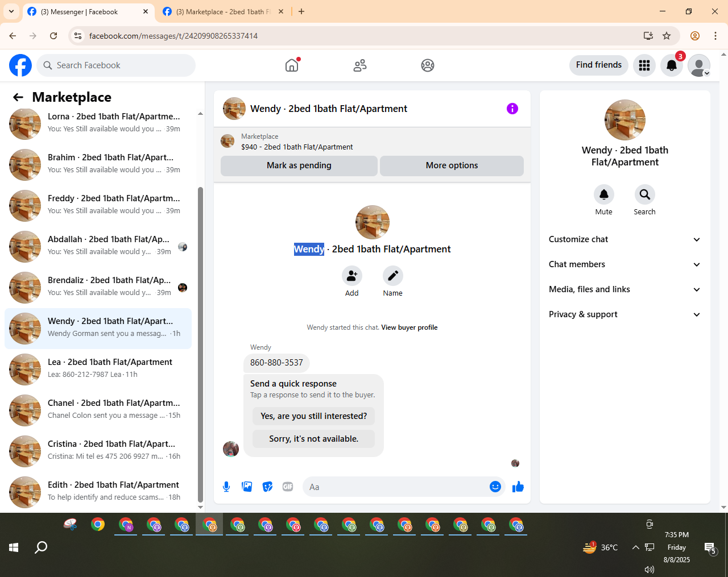Viewport: 728px width, 577px height.
Task: Open Chrome three-dot menu
Action: pyautogui.click(x=715, y=36)
